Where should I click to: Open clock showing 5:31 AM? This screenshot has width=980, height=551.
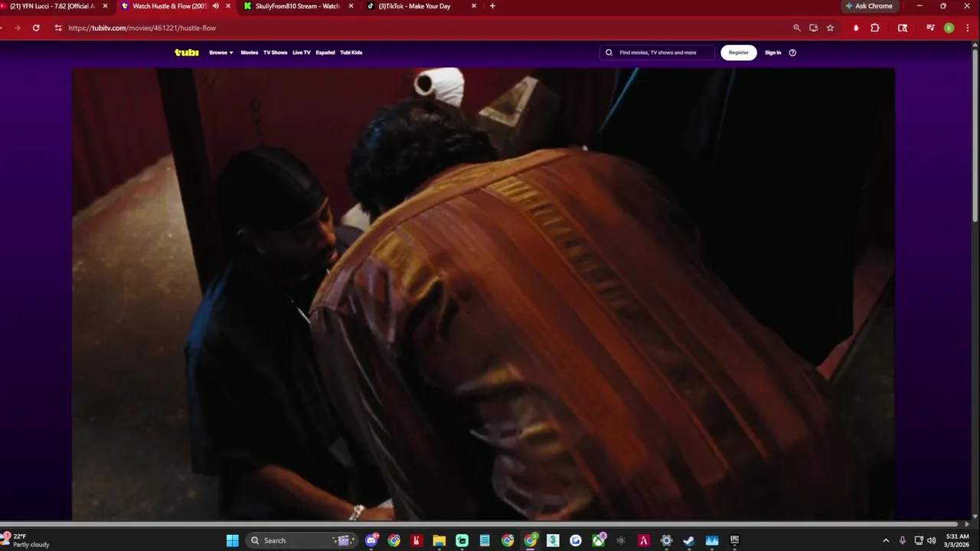(x=957, y=540)
